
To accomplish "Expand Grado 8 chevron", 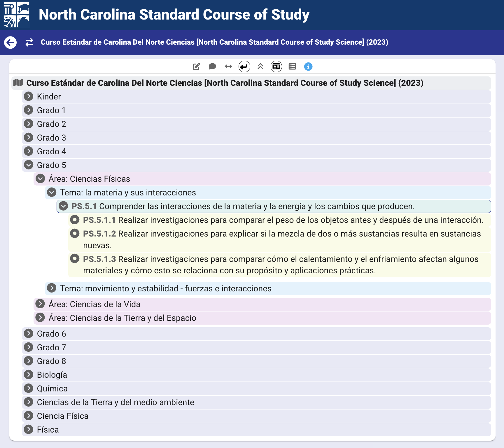I will click(x=29, y=361).
